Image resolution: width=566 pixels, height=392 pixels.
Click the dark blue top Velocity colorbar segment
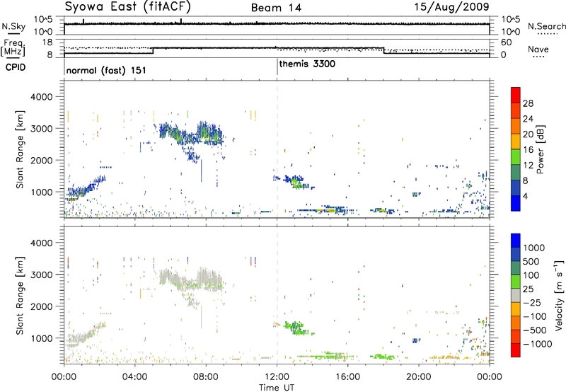pyautogui.click(x=516, y=241)
